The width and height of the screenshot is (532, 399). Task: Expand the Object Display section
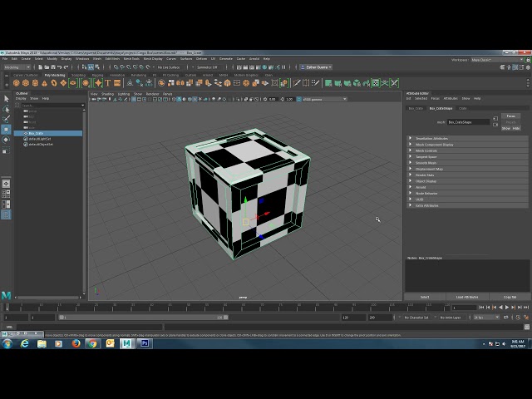click(x=467, y=181)
